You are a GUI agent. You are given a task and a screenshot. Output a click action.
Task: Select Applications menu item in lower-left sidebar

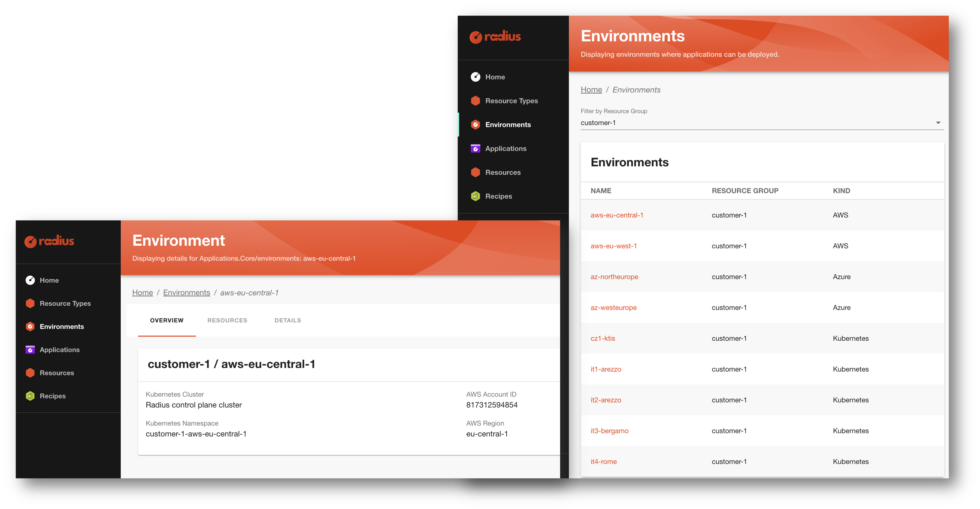pos(59,349)
